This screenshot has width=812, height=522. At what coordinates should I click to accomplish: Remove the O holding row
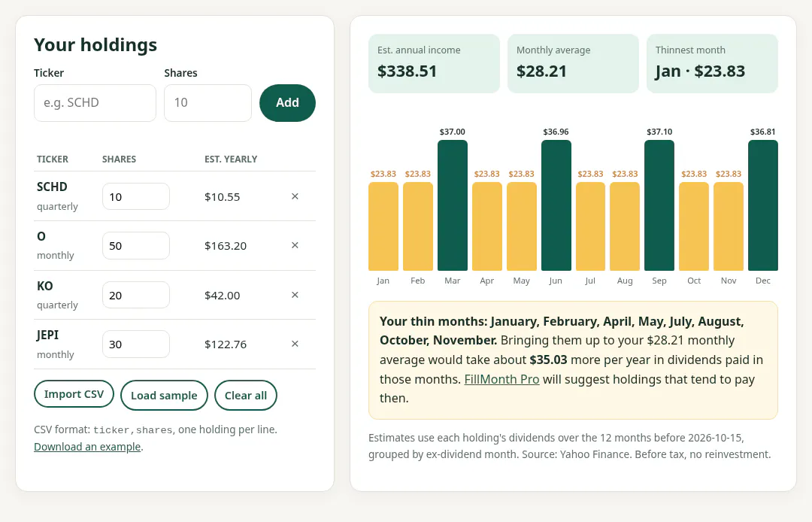(x=295, y=245)
